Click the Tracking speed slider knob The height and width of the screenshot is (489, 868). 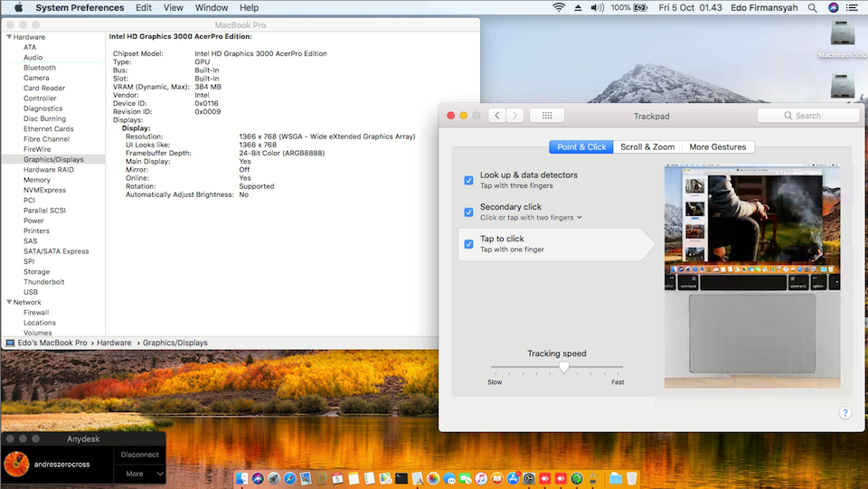pos(563,367)
